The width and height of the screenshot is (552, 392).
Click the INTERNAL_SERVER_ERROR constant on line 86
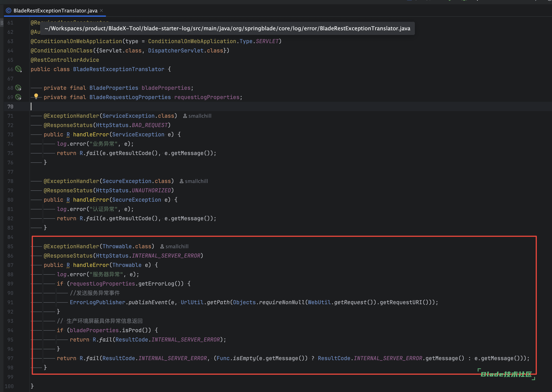166,256
